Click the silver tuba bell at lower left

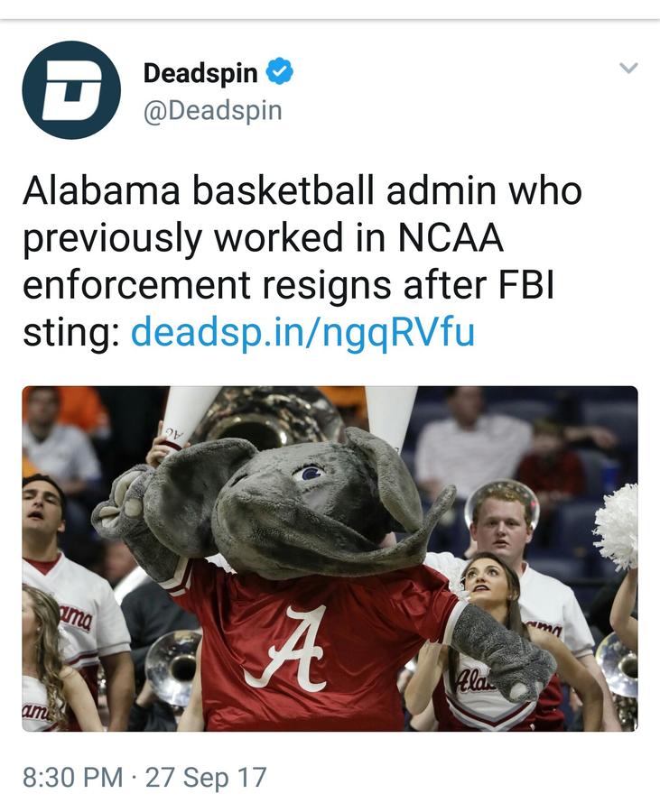click(172, 666)
